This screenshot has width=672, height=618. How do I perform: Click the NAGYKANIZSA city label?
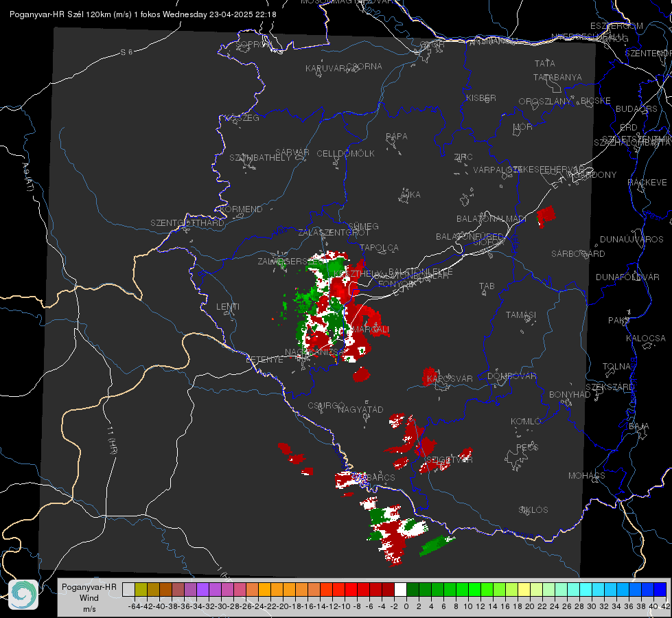click(x=314, y=352)
